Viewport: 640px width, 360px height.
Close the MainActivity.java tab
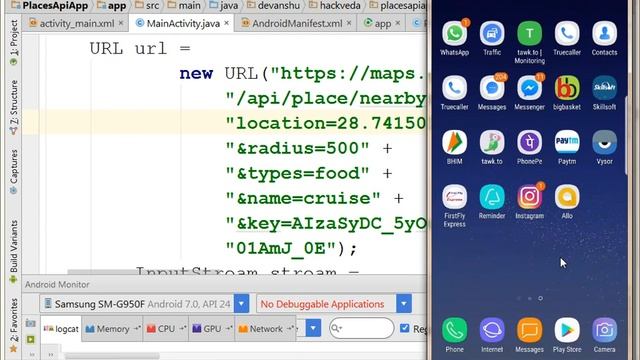[227, 23]
